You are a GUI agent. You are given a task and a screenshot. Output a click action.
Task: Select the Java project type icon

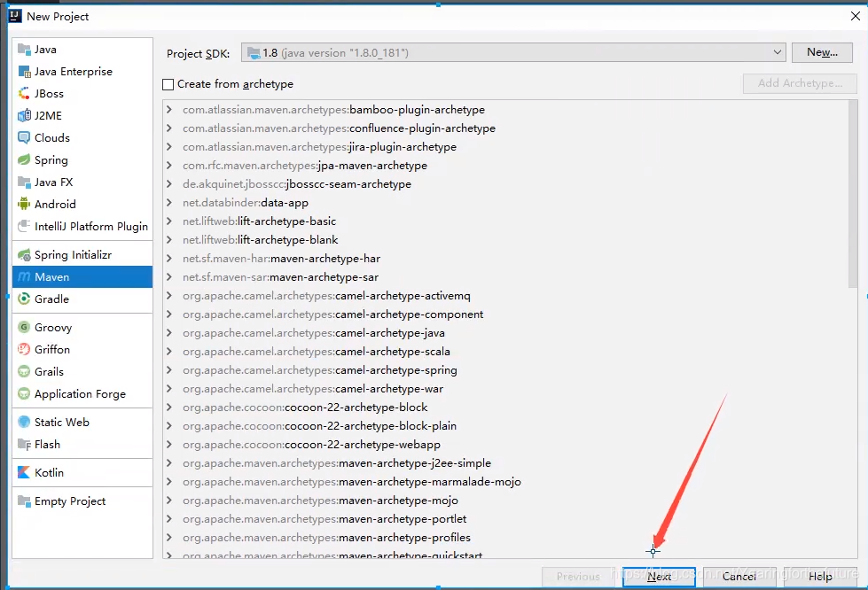[24, 50]
